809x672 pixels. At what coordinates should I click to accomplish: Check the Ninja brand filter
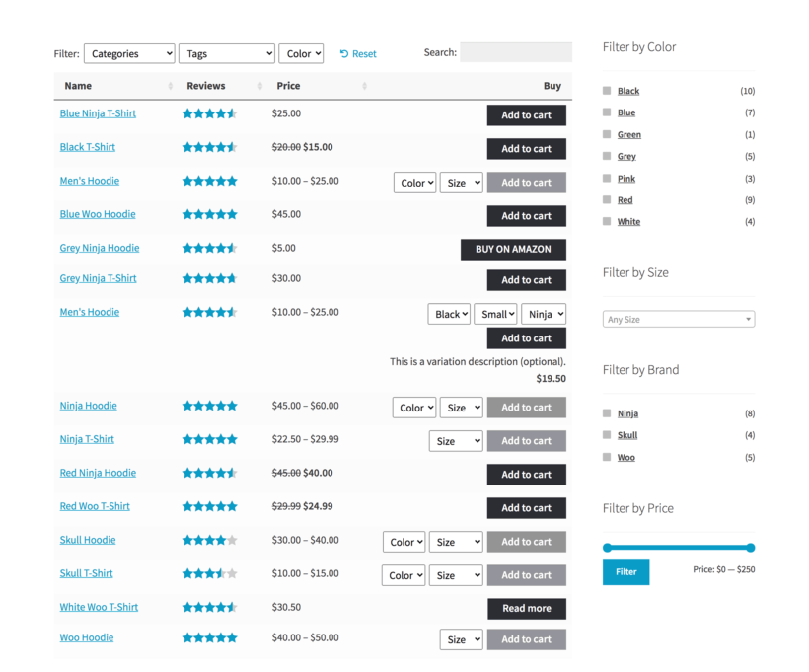605,413
